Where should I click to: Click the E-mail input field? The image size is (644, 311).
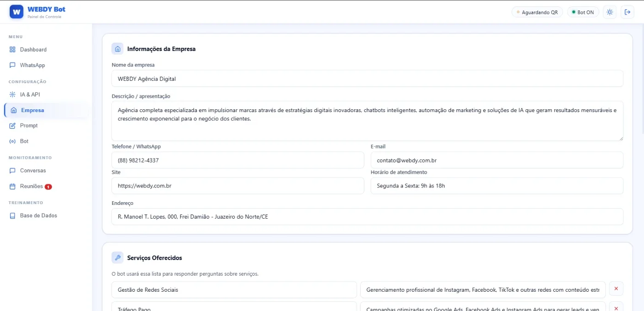coord(497,160)
